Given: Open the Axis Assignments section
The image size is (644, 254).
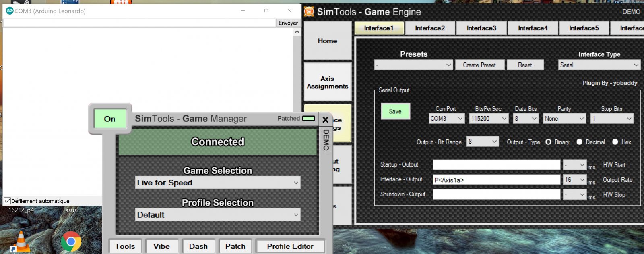Looking at the screenshot, I should coord(328,82).
